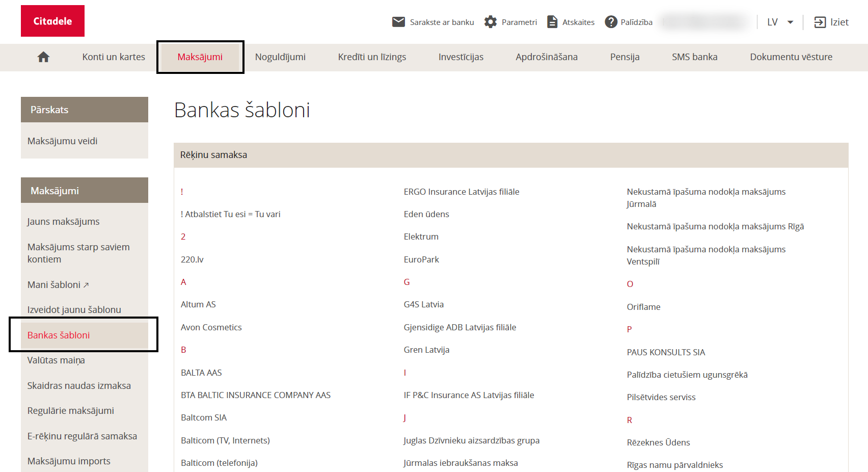Screen dimensions: 868x472
Task: Select Nekustamā īpašuma nodokļa maksājums Rīgā
Action: [x=715, y=227]
